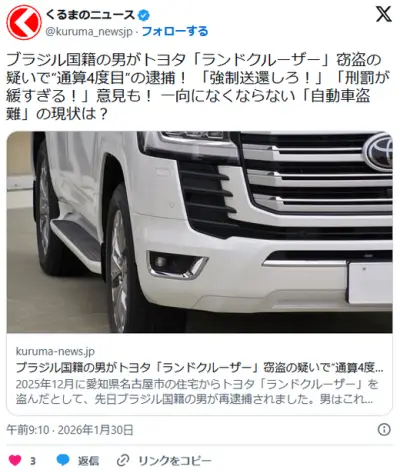Reply using the 返信 label
The image size is (400, 473).
(88, 461)
